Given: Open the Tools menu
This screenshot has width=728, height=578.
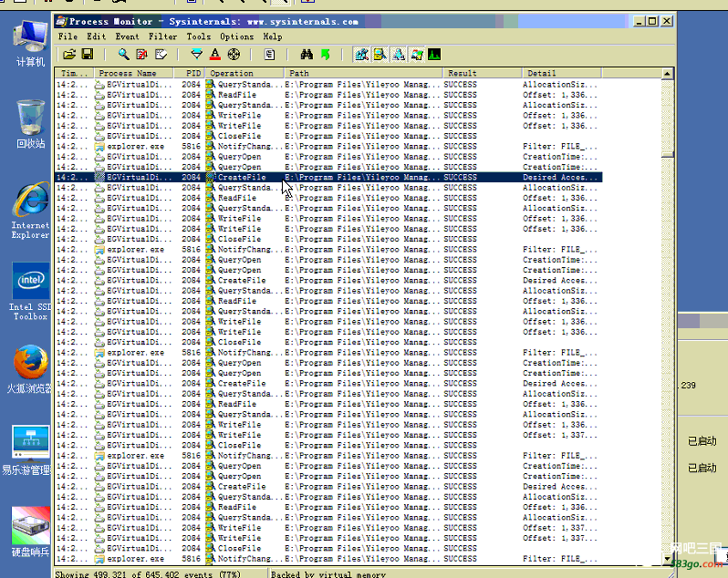Looking at the screenshot, I should point(199,36).
